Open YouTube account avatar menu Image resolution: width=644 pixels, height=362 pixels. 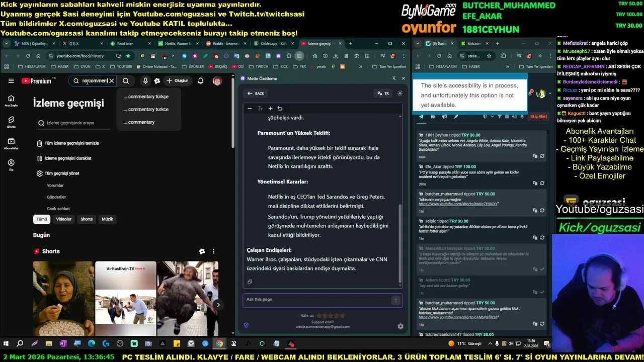[x=217, y=80]
